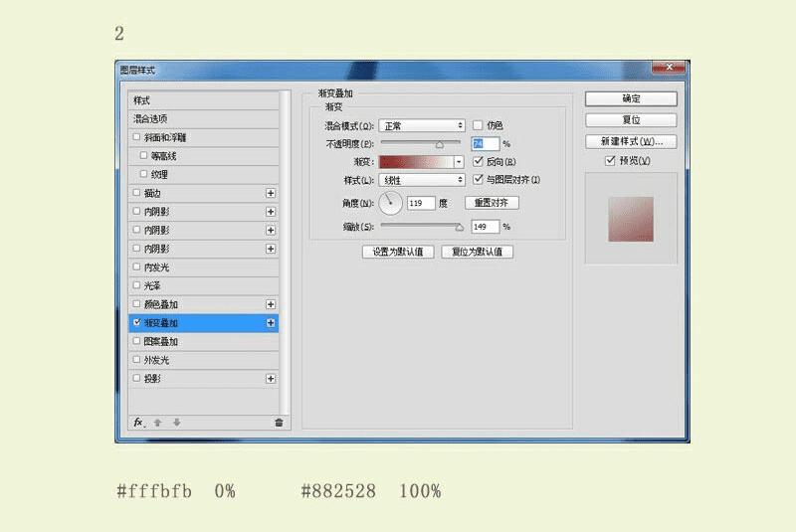The image size is (796, 532).
Task: Click the move effect down arrow icon
Action: [177, 423]
